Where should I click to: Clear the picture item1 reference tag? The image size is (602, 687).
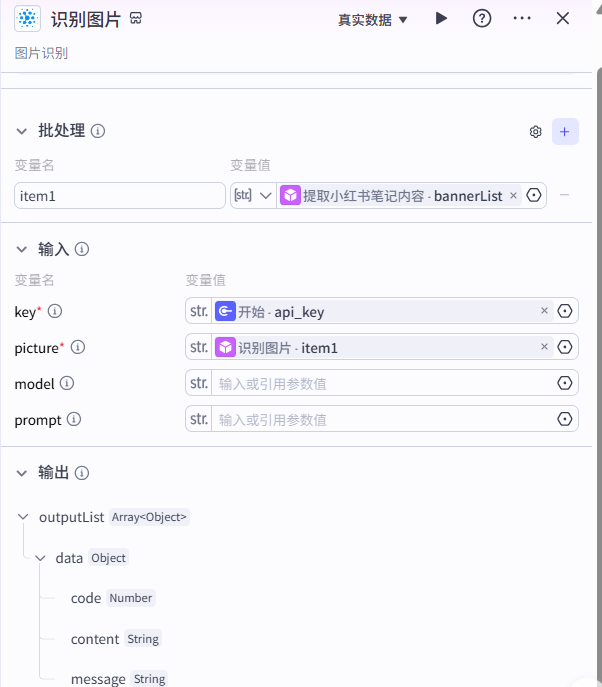click(x=545, y=347)
